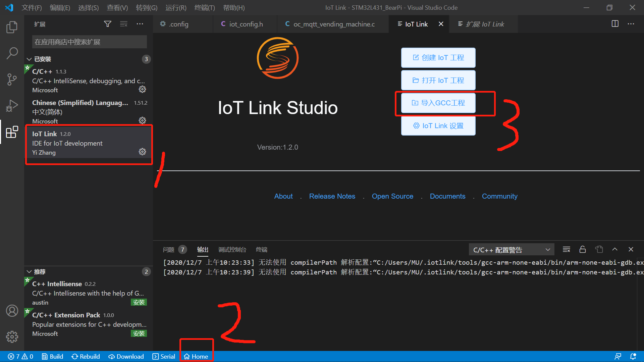
Task: Install the C/C++ Extension Pack
Action: point(139,333)
